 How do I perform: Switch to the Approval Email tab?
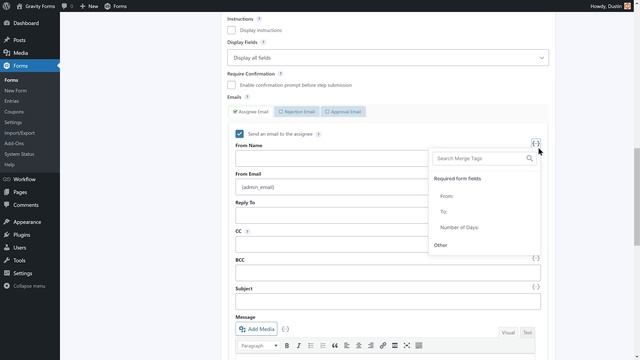(x=343, y=112)
